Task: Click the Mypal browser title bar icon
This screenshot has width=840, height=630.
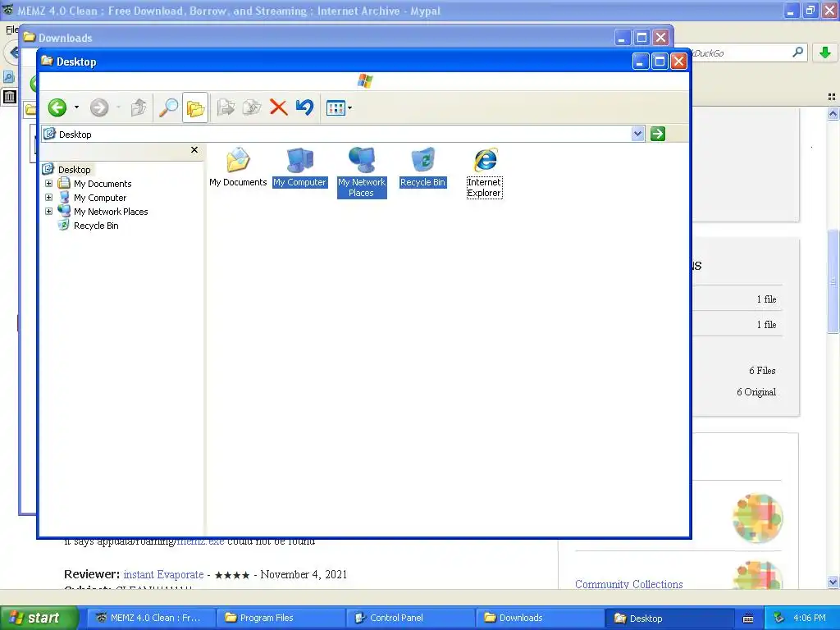Action: click(8, 10)
